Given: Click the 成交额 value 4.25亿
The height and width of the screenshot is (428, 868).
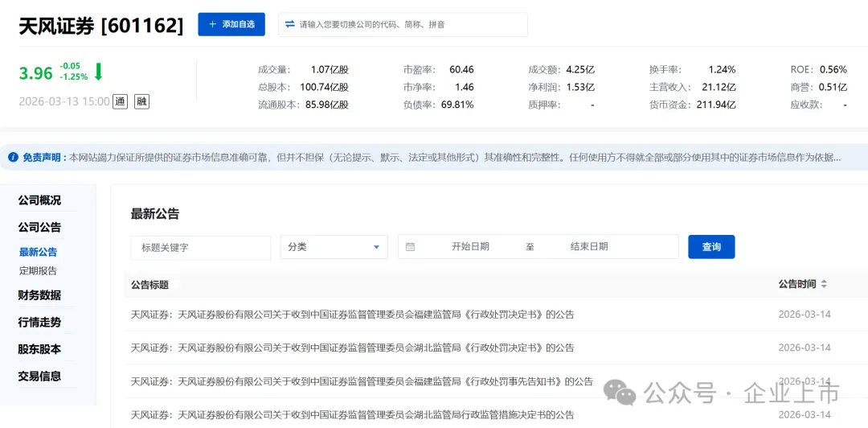Looking at the screenshot, I should (x=580, y=70).
